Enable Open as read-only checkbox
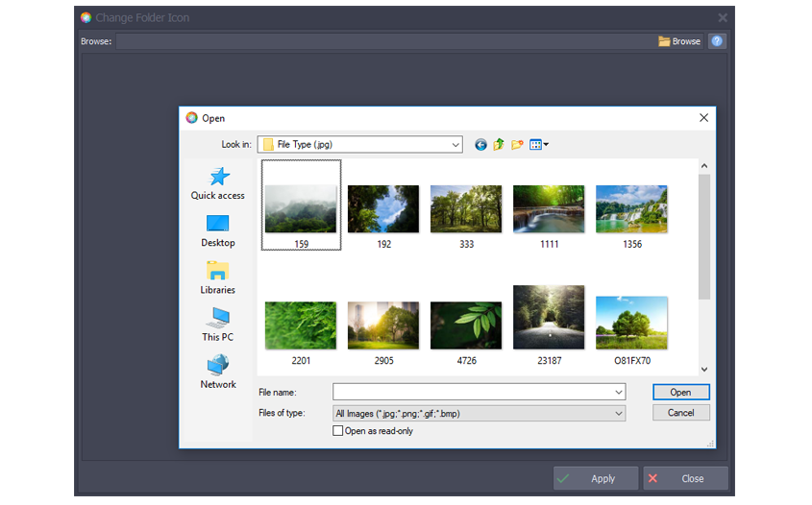The height and width of the screenshot is (505, 812). click(x=337, y=431)
